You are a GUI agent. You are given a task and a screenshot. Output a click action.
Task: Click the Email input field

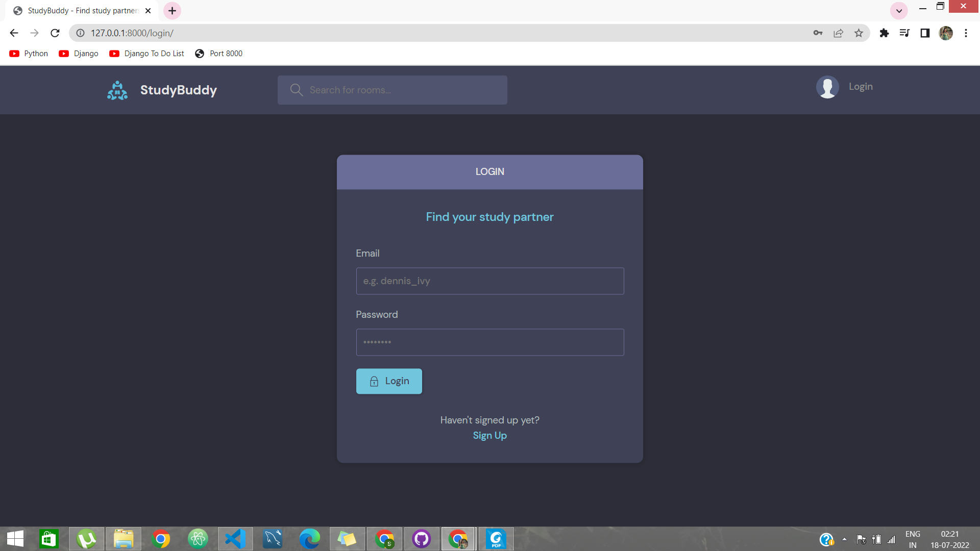[x=489, y=281]
